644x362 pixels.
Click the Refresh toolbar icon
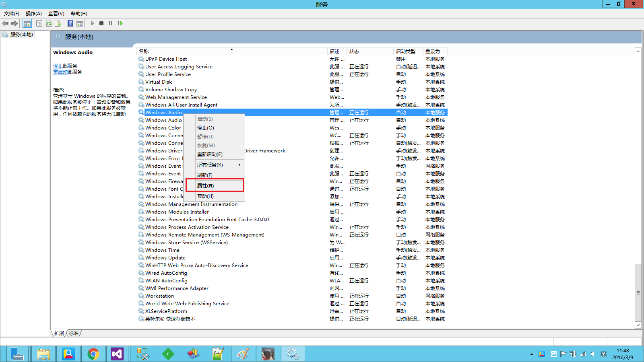(x=49, y=23)
